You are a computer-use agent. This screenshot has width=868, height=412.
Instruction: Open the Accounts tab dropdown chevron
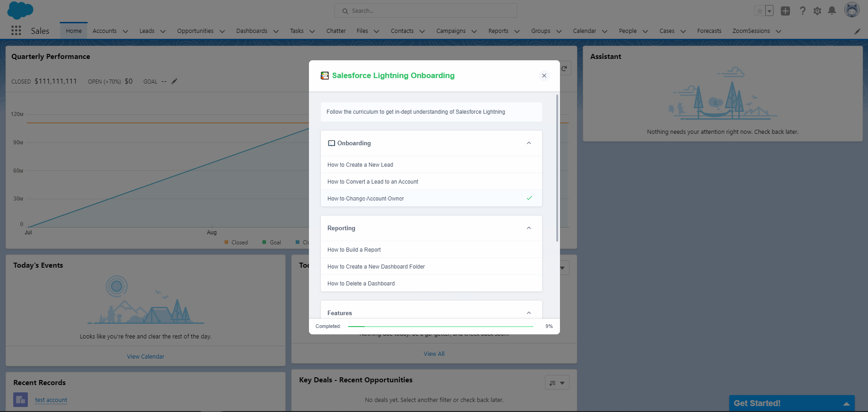tap(125, 31)
